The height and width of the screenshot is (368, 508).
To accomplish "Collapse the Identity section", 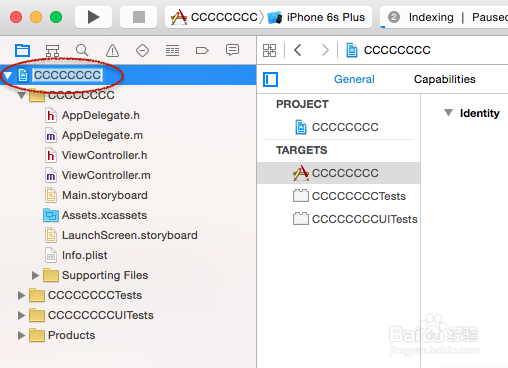I will click(x=448, y=113).
